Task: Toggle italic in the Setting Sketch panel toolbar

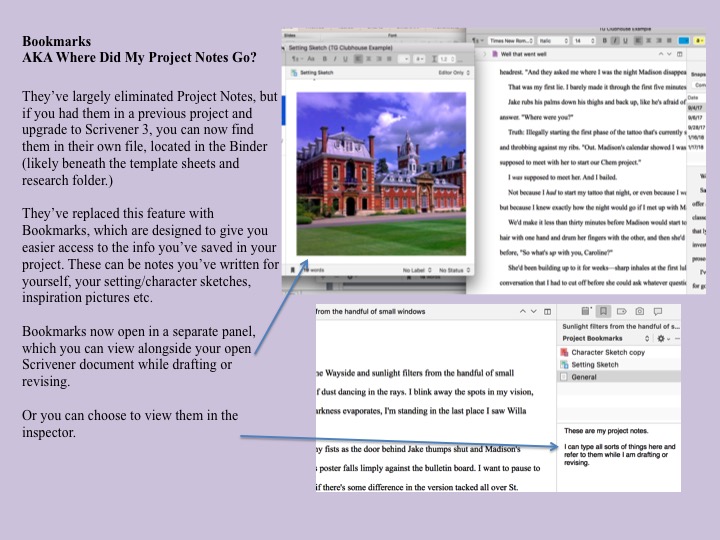Action: tap(335, 59)
